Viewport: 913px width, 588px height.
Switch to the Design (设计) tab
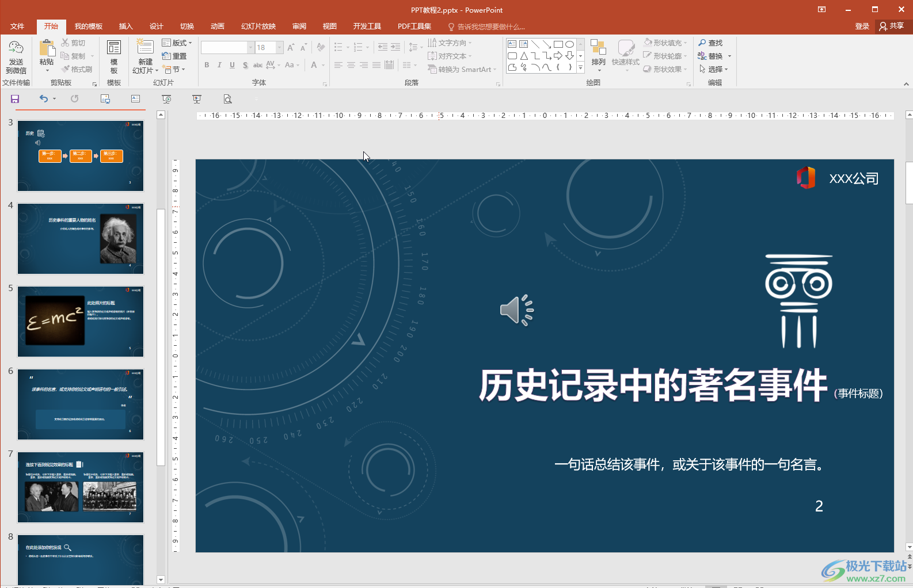click(156, 26)
